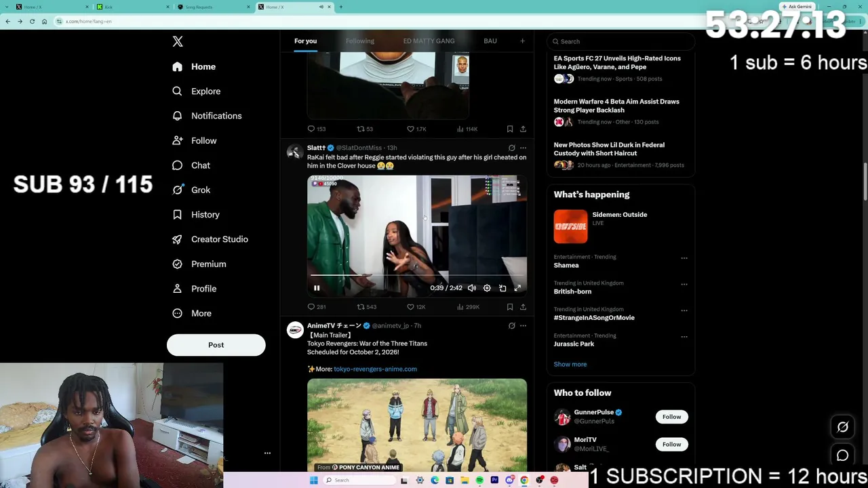This screenshot has height=488, width=868.
Task: Launch Spotify from the taskbar
Action: tap(479, 481)
